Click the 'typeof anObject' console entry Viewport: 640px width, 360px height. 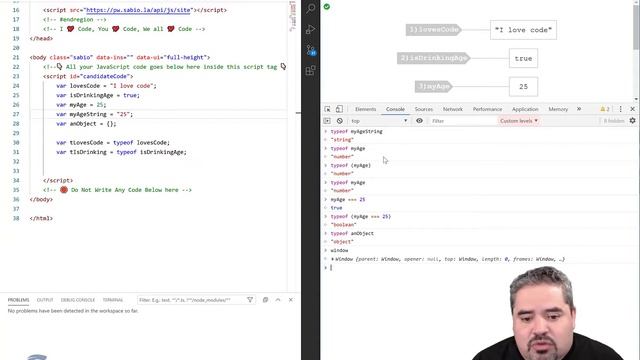352,233
